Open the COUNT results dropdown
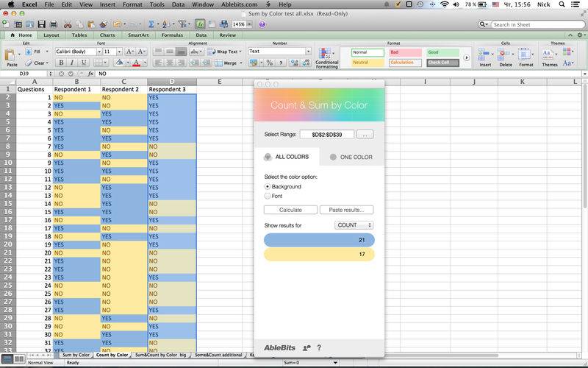 pos(354,225)
